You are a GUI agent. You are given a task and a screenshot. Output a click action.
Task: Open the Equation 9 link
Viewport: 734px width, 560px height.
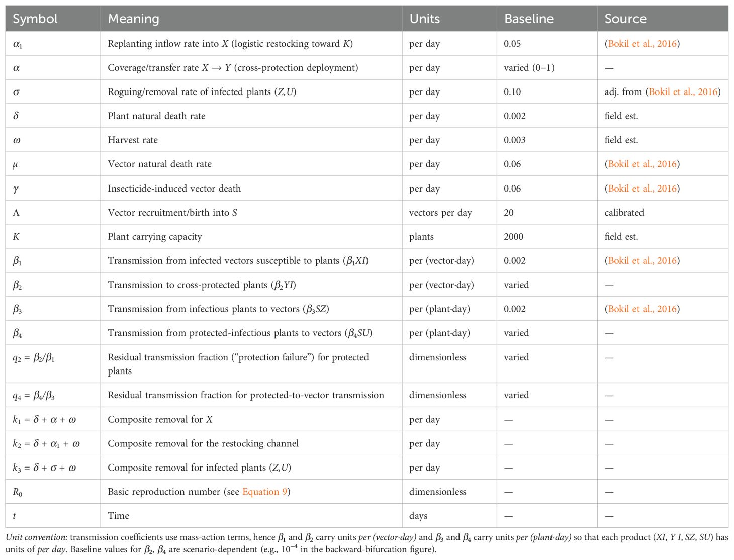264,492
